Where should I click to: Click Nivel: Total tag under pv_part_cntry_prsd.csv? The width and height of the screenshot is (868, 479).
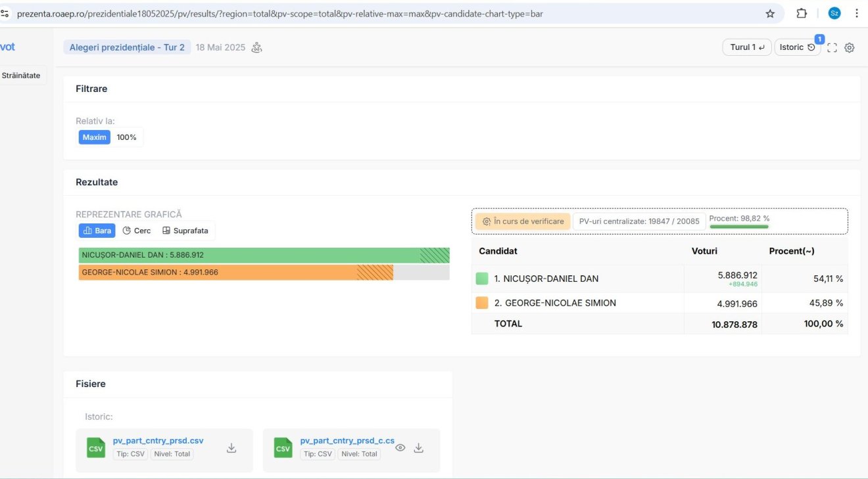click(172, 454)
